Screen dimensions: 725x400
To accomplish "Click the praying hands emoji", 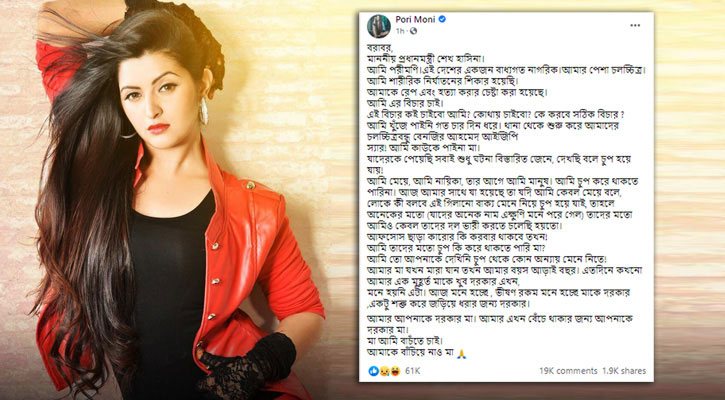I will click(461, 354).
